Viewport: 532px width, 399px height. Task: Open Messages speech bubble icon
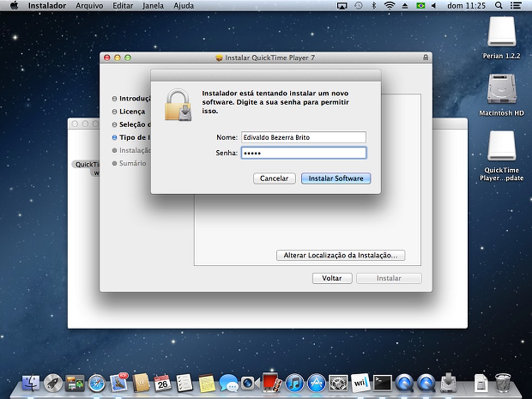(x=228, y=383)
